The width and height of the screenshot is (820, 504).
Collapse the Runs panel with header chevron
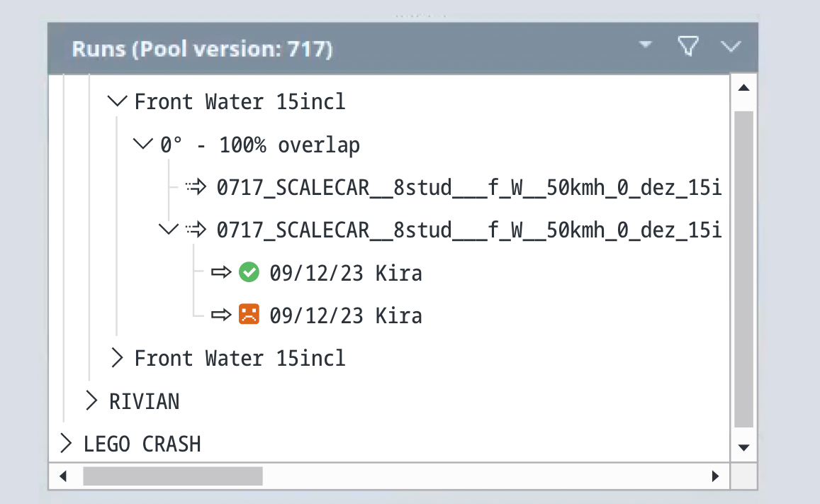[730, 47]
